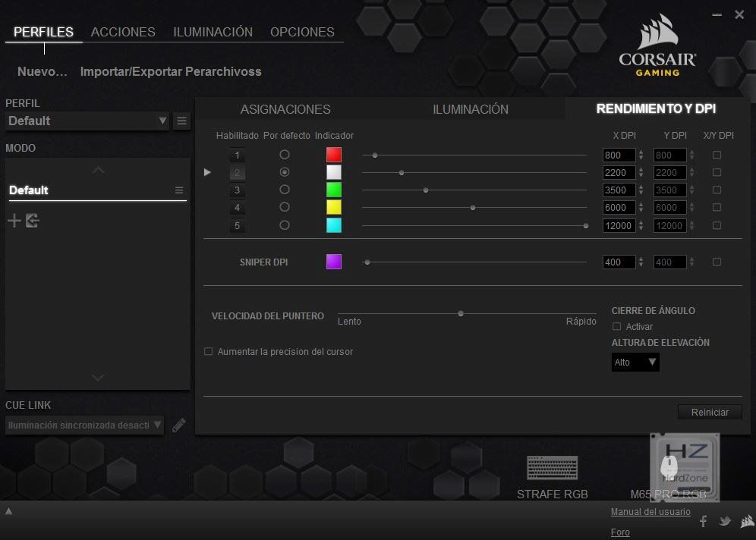
Task: Open the panel's ILUMINACIÓN sub-tab
Action: click(x=471, y=109)
